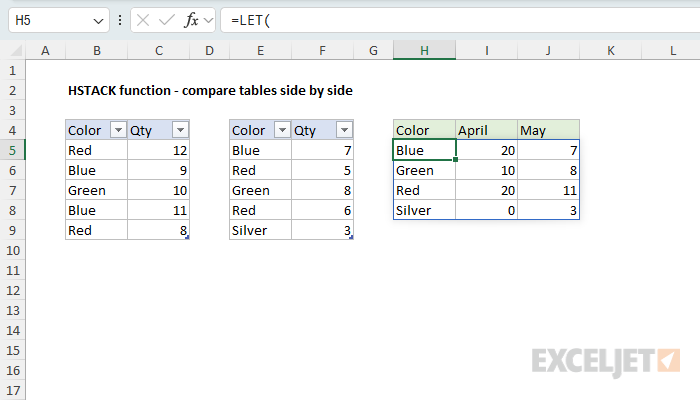Click the title 'HSTACK function - compare tables side by side'
This screenshot has width=700, height=400.
(x=210, y=91)
